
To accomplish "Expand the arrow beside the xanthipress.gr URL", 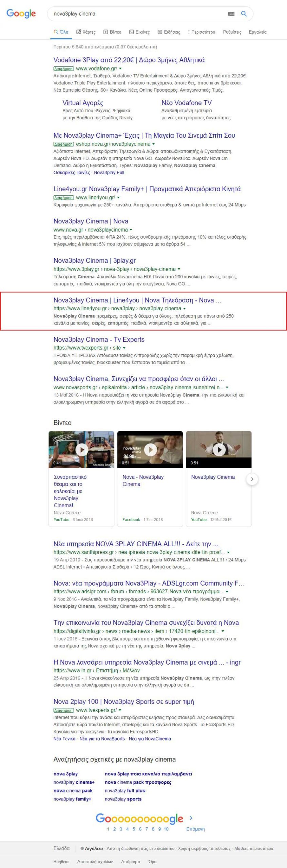I will (228, 553).
